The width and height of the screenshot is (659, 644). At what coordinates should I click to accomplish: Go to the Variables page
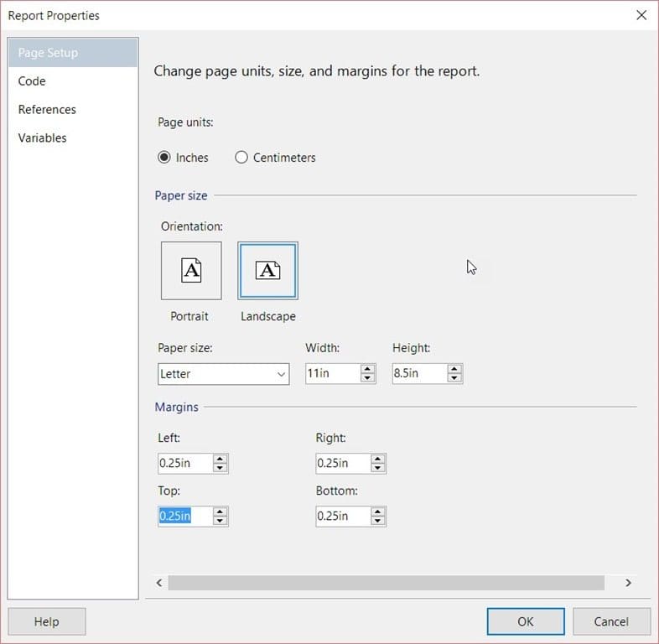pos(43,138)
